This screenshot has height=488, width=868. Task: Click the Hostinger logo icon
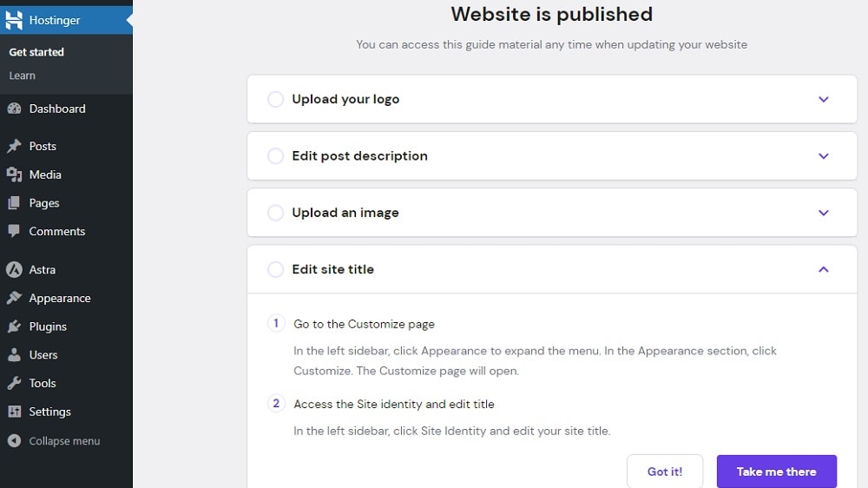pos(14,20)
